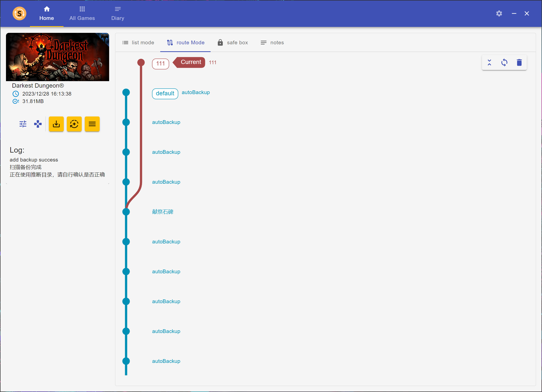Image resolution: width=542 pixels, height=392 pixels.
Task: Collapse the timeline with the collapse icon
Action: click(x=489, y=63)
